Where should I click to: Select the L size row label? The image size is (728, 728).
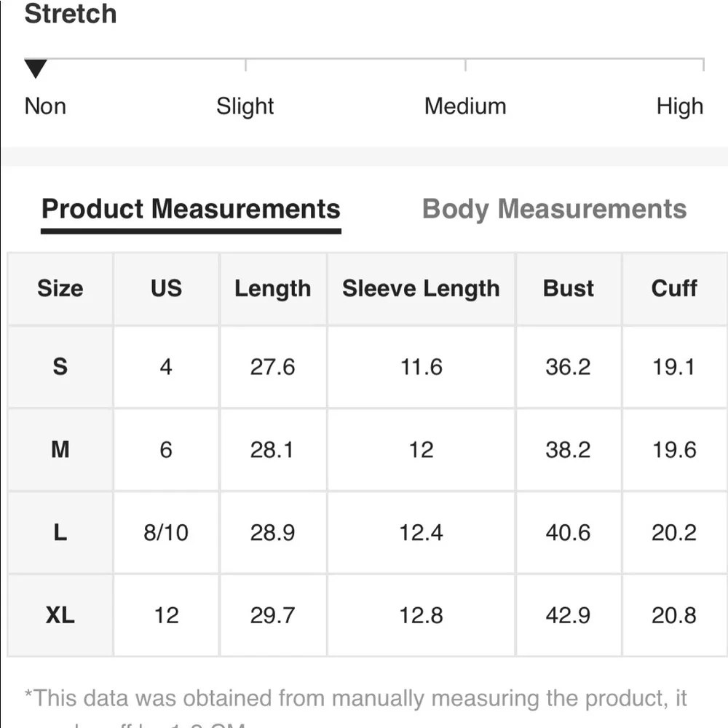point(60,532)
